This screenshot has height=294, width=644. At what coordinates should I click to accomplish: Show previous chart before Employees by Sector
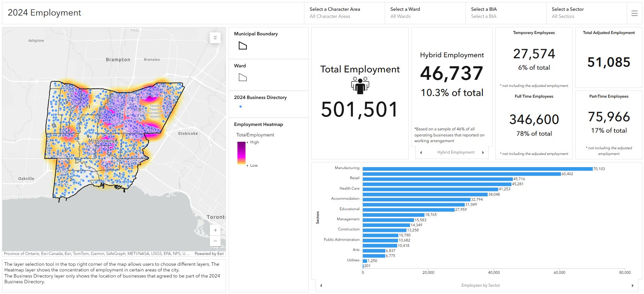[x=321, y=286]
